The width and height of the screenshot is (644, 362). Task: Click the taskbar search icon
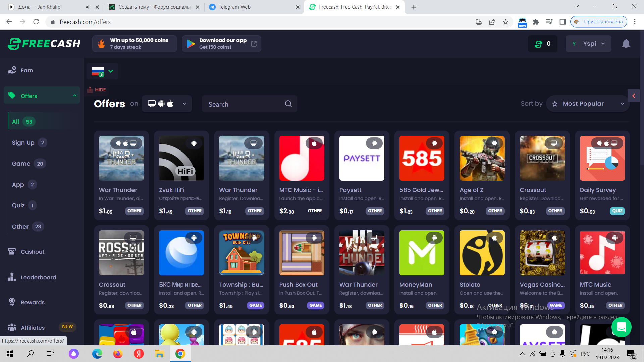[x=30, y=354]
